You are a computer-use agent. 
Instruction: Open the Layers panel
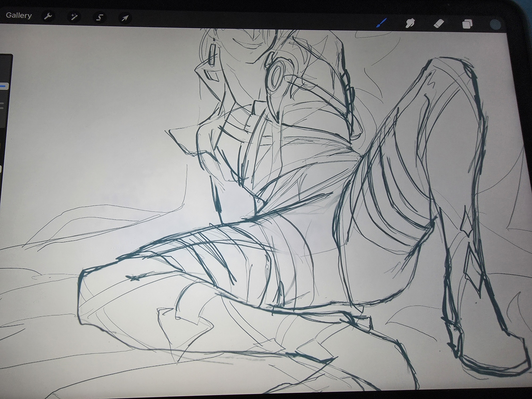click(x=467, y=24)
